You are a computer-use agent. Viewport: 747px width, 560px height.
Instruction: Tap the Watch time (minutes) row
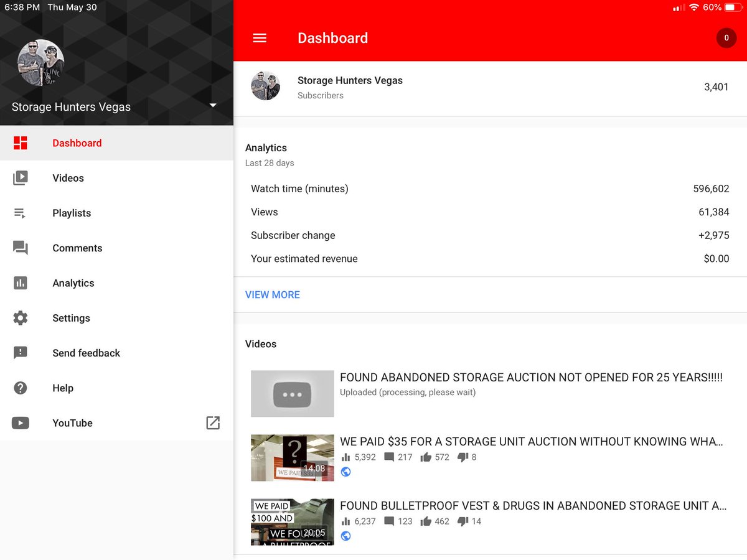490,189
